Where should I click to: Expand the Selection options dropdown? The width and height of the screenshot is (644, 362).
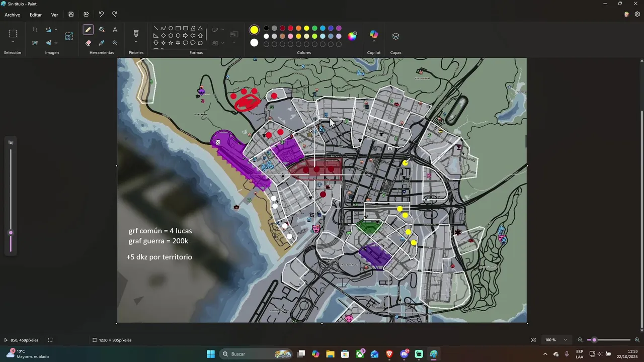[x=13, y=42]
